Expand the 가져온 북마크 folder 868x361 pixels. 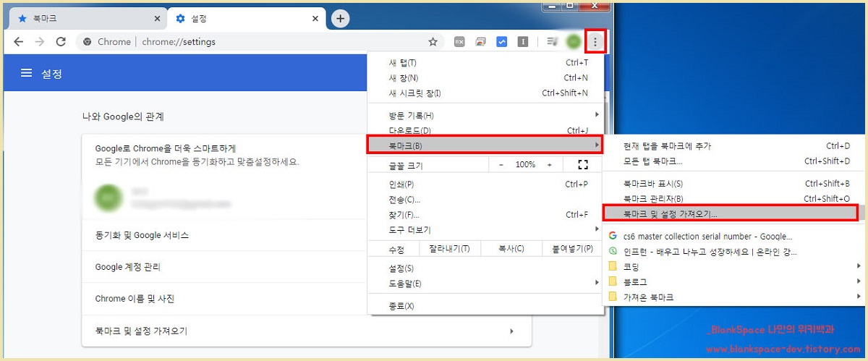point(733,297)
